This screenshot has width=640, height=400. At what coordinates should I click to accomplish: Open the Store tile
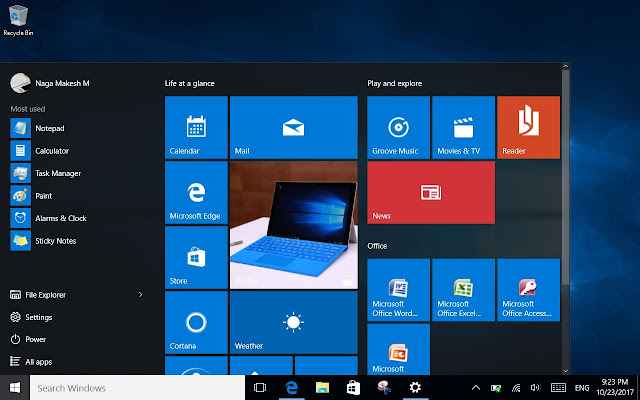(196, 258)
